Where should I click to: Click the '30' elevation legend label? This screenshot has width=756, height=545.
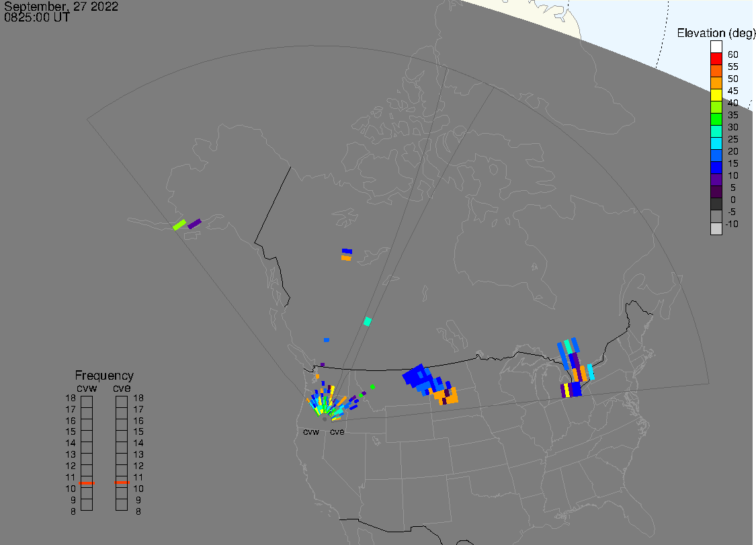tap(733, 127)
